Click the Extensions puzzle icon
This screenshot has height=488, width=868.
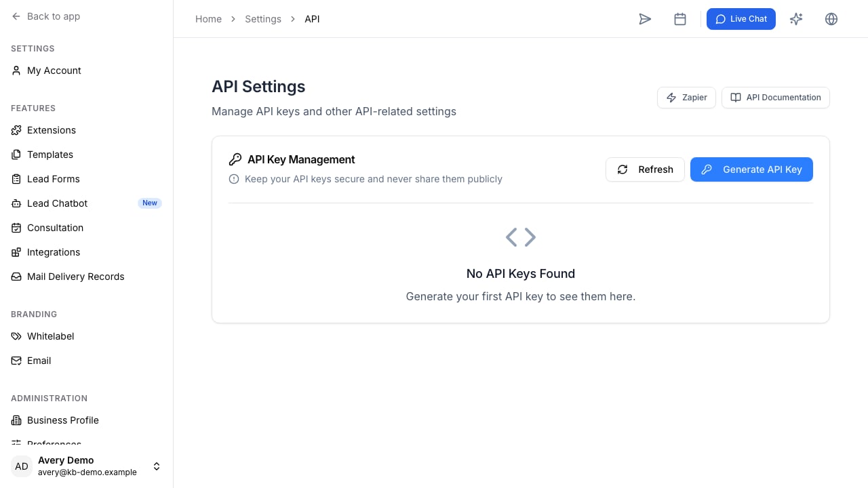click(x=16, y=130)
